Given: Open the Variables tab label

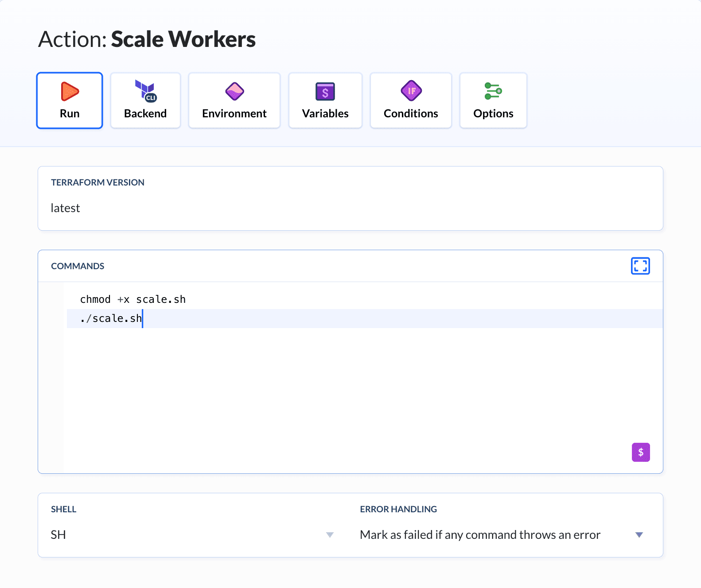Looking at the screenshot, I should [x=325, y=114].
